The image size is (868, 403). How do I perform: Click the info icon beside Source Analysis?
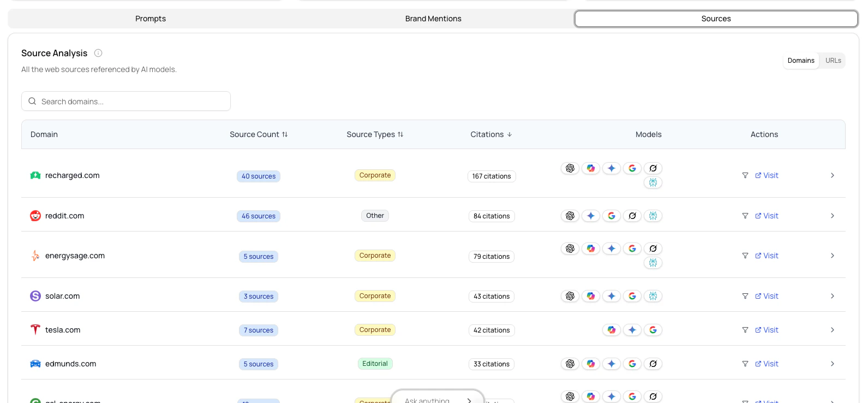pos(98,53)
